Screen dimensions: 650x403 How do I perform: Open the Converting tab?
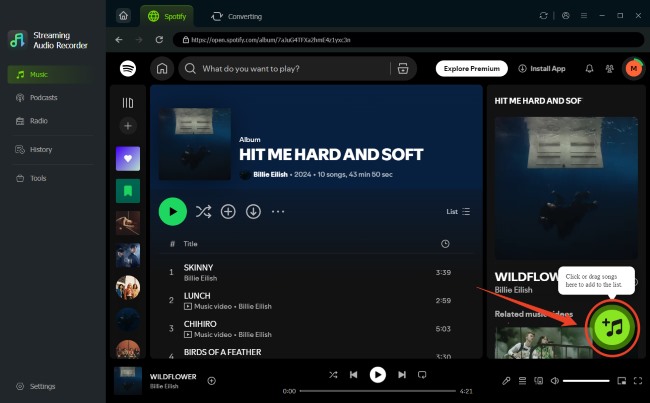click(237, 16)
